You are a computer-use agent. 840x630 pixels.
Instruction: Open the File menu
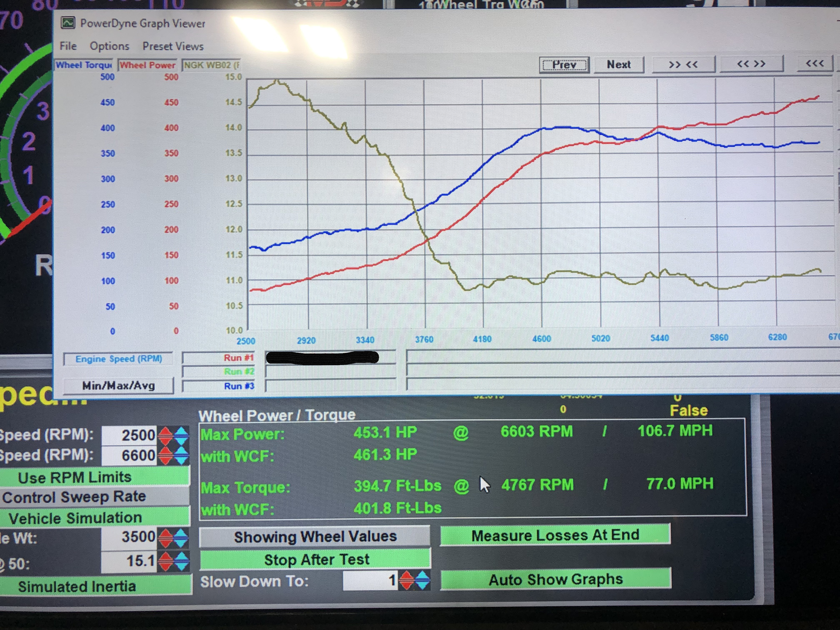[x=68, y=46]
